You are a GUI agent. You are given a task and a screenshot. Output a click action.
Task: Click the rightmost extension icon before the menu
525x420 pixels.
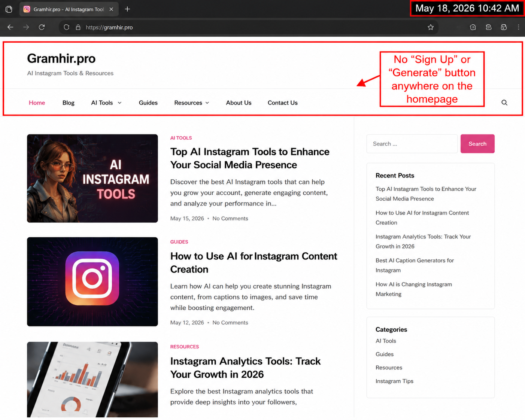click(504, 27)
